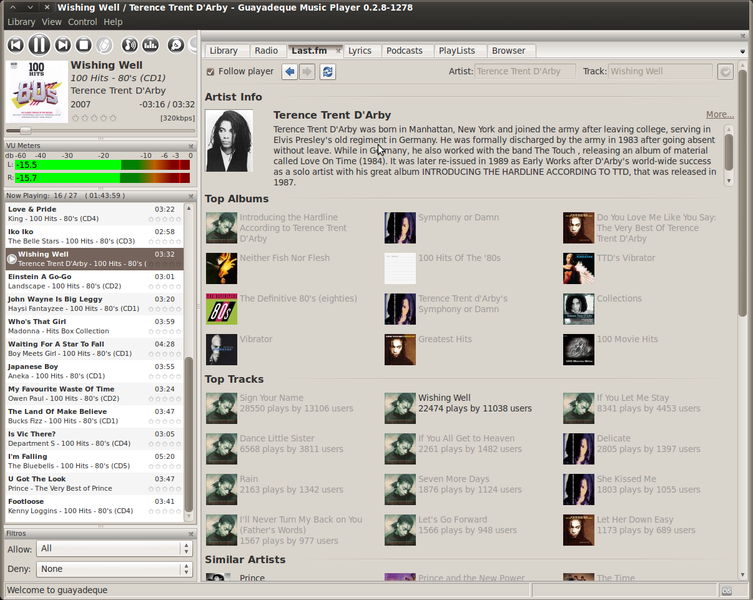Image resolution: width=753 pixels, height=600 pixels.
Task: Open the Help menu
Action: point(113,22)
